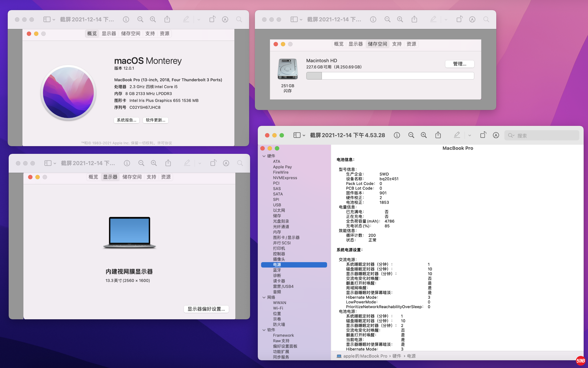Screen dimensions: 588x368
Task: Select 图形卡/显示器 in the system report sidebar
Action: pos(286,238)
